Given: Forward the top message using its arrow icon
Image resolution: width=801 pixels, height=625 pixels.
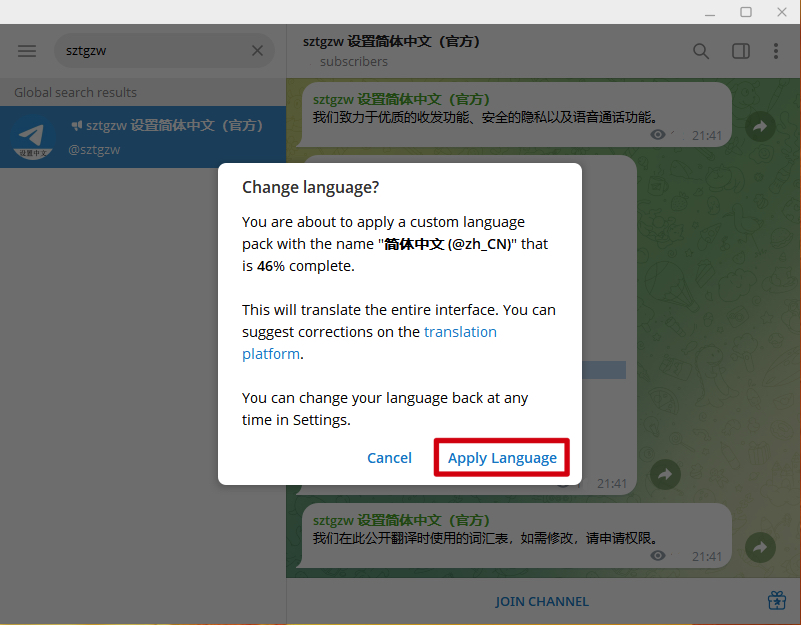Looking at the screenshot, I should click(x=760, y=126).
